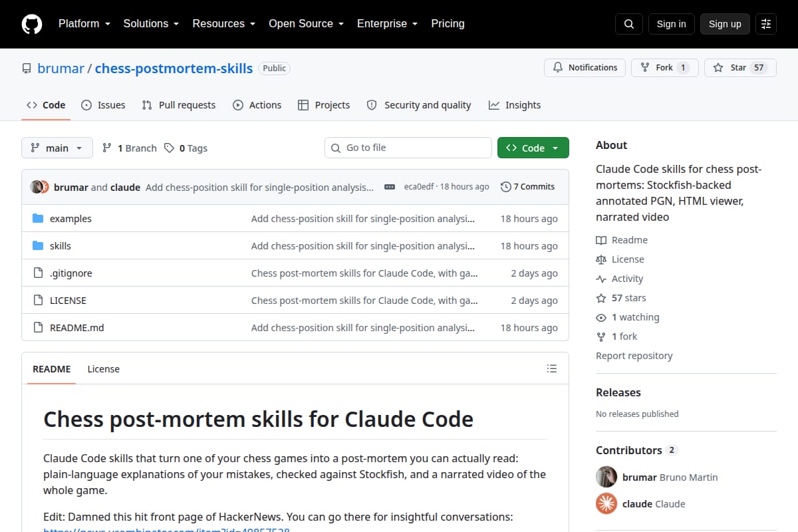This screenshot has height=532, width=798.
Task: Open latest commit message in commit bar
Action: 259,187
